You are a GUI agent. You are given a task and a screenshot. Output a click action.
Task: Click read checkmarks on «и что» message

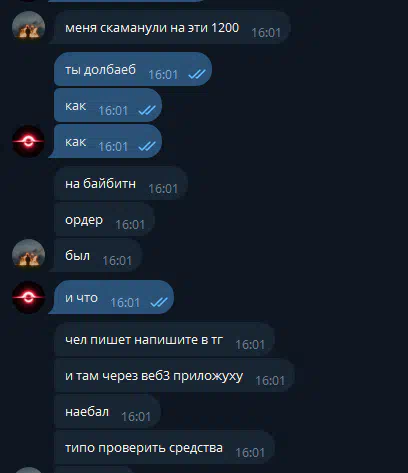[159, 302]
